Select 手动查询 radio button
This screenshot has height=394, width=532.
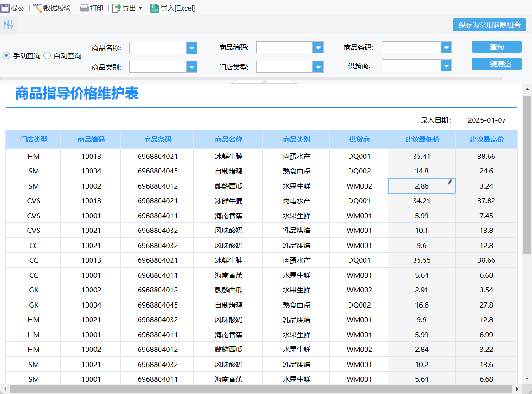pos(6,55)
